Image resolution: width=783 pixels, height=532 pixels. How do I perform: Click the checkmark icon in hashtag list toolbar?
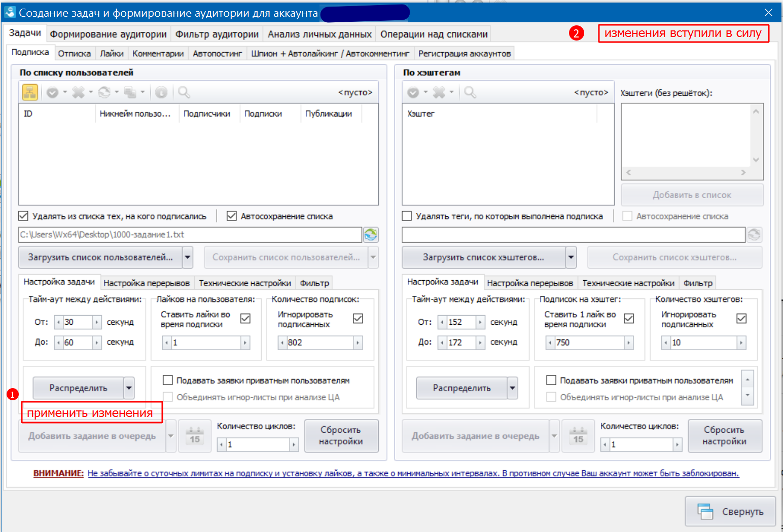(x=413, y=92)
